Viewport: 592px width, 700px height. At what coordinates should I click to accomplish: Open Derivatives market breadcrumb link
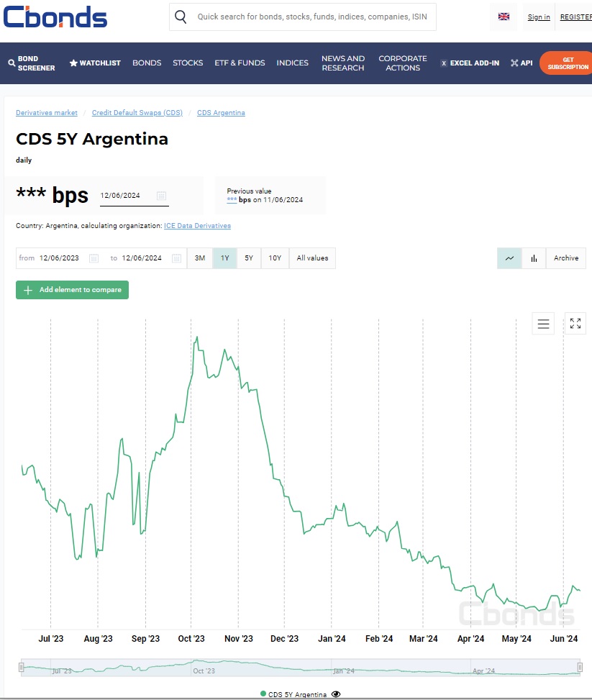coord(47,113)
